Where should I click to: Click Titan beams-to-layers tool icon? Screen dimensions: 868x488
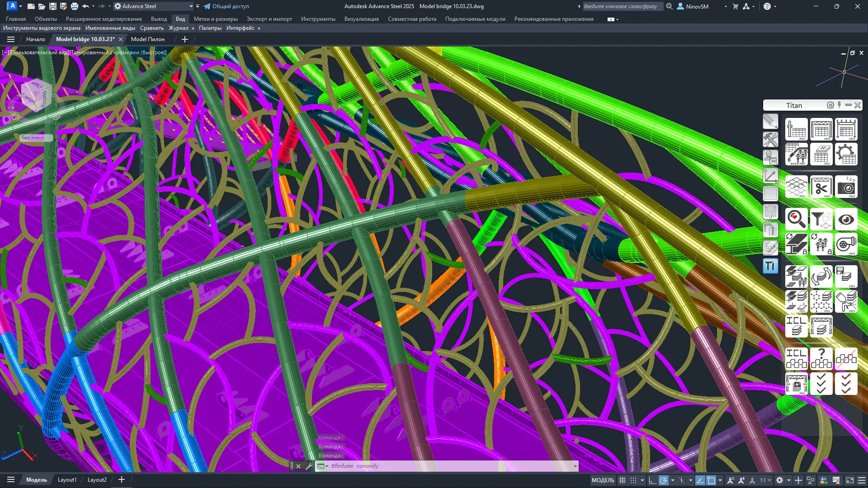[x=796, y=277]
